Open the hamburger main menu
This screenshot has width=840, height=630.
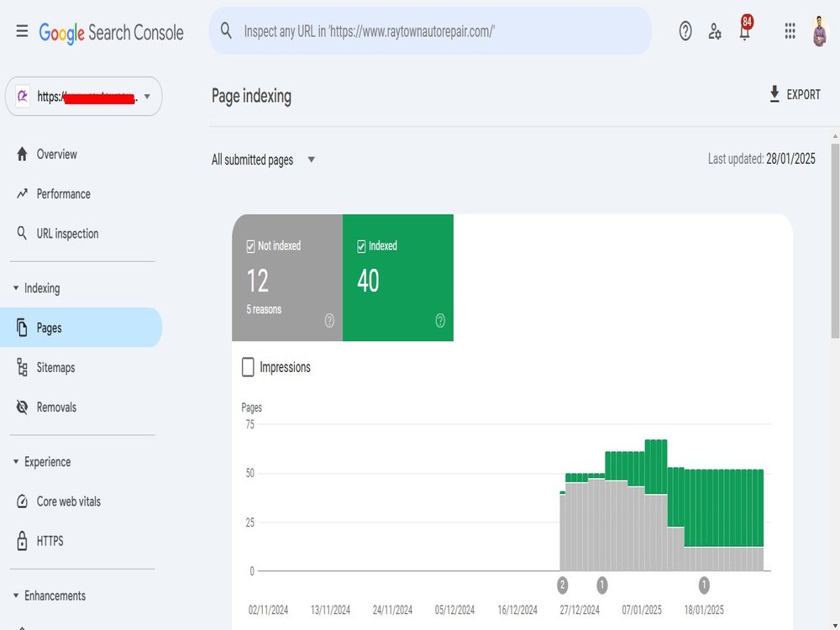click(22, 31)
